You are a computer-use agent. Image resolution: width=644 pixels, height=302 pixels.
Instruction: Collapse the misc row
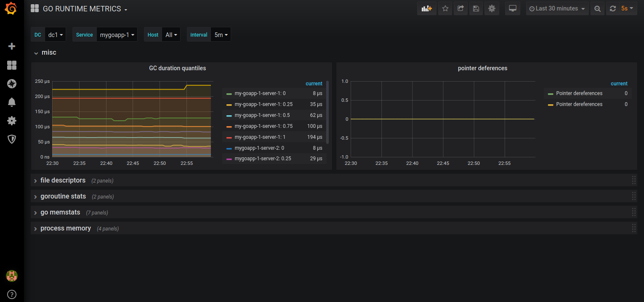pos(45,53)
